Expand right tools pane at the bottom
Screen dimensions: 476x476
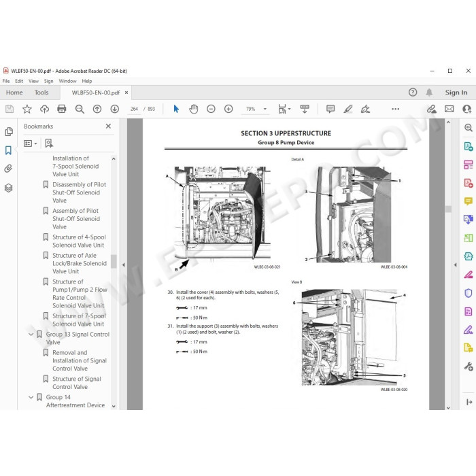[469, 402]
